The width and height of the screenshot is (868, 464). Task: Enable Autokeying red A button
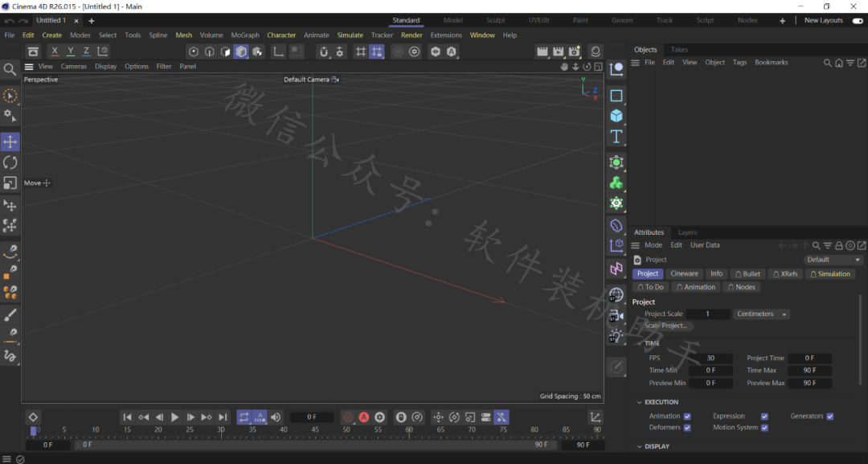click(x=364, y=417)
